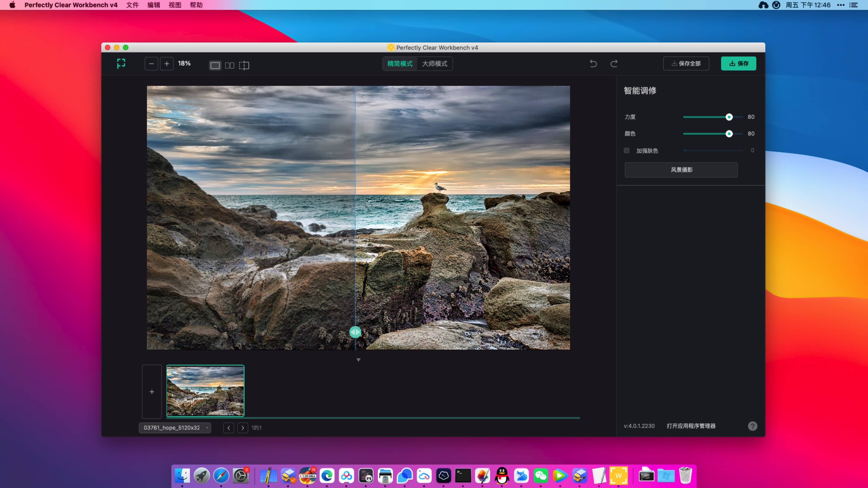Select single image view layout
The height and width of the screenshot is (488, 868).
click(215, 65)
